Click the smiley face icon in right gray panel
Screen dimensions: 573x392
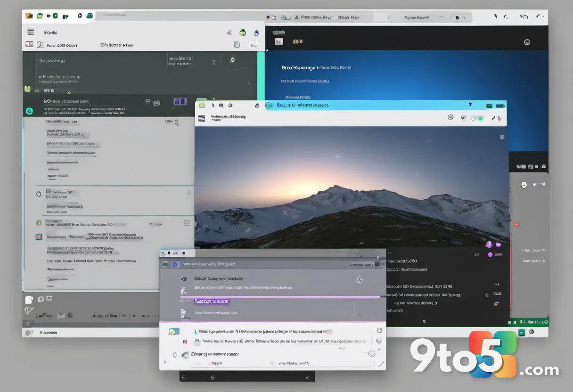524,185
